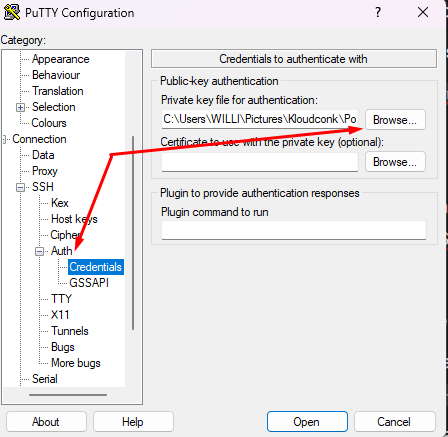Image resolution: width=448 pixels, height=437 pixels.
Task: Go to the Kex category
Action: [x=60, y=203]
